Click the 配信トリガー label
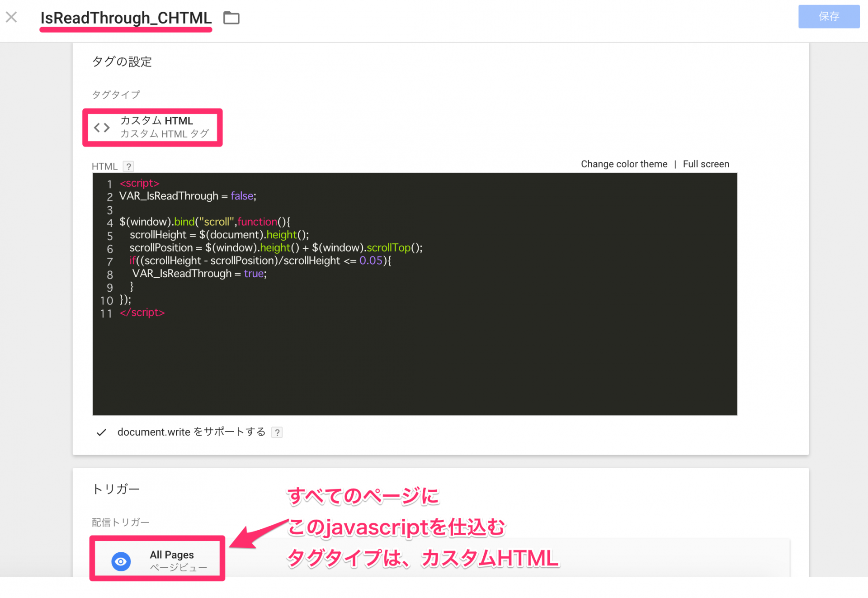The height and width of the screenshot is (598, 868). (120, 522)
